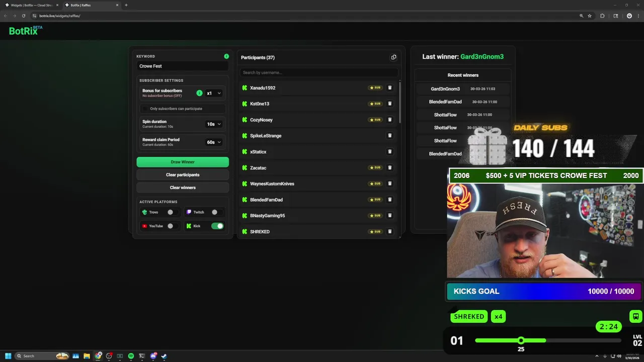Enable the YouTube platform toggle
The height and width of the screenshot is (362, 644).
point(173,226)
